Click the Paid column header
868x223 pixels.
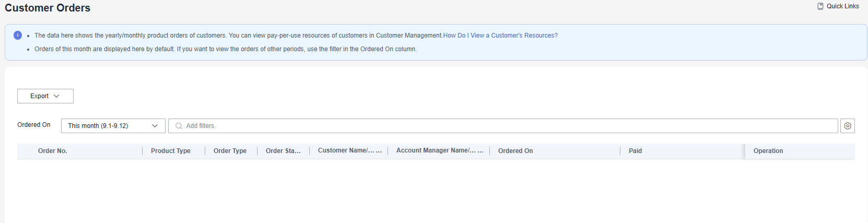pos(635,151)
